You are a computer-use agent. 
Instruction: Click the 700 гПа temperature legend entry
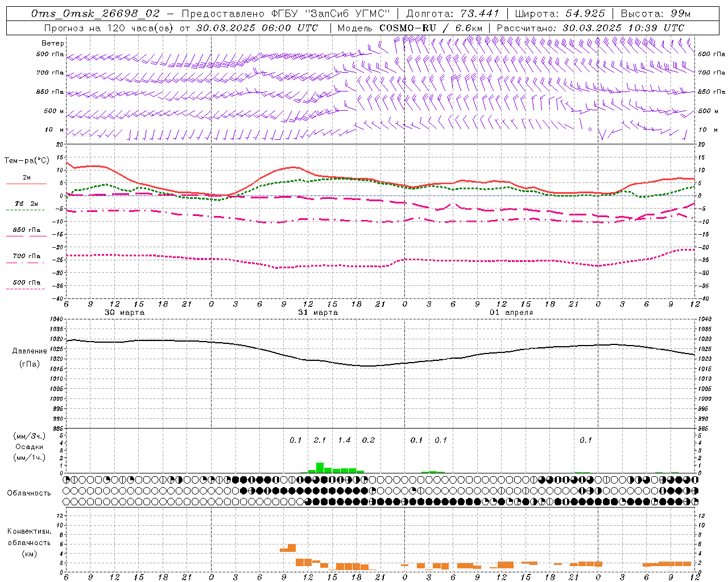[27, 256]
